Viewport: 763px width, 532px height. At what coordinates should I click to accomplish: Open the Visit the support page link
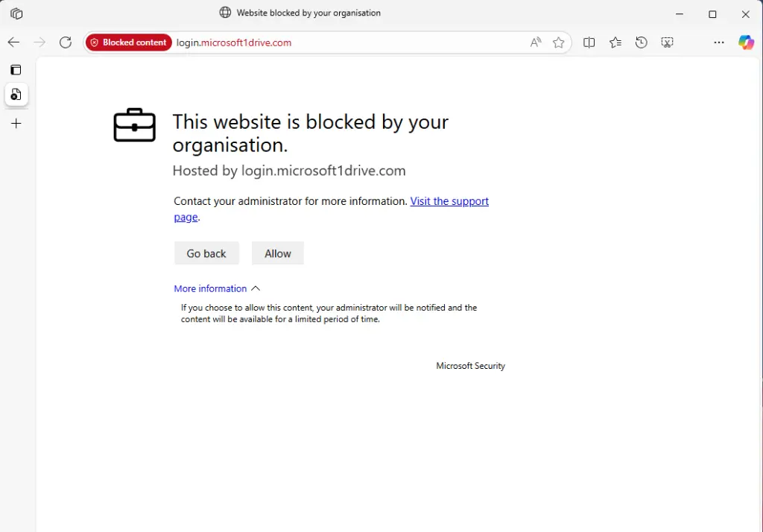[x=449, y=201]
